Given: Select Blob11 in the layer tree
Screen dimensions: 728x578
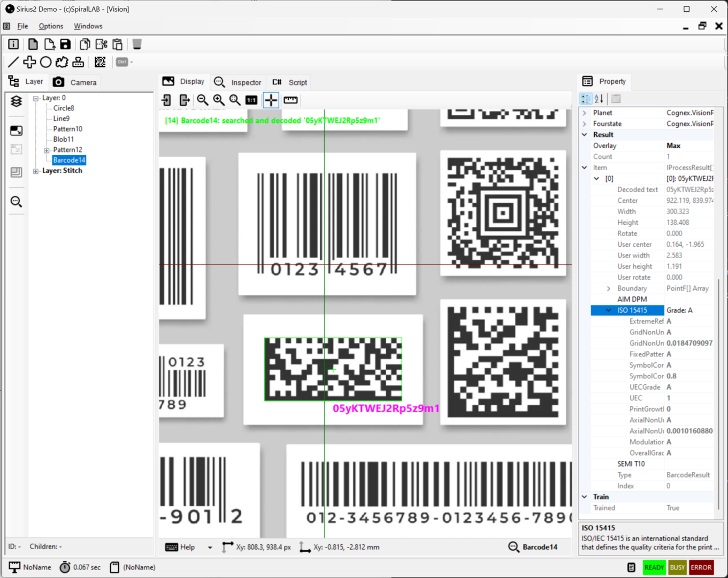Looking at the screenshot, I should pos(64,139).
